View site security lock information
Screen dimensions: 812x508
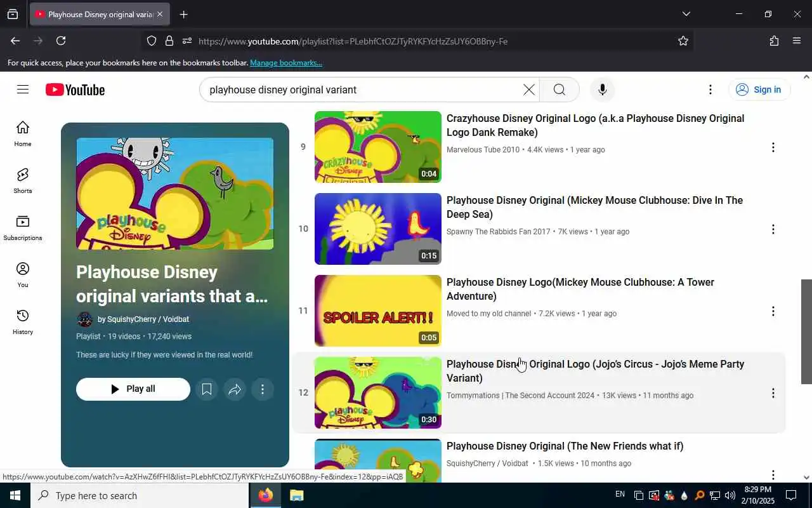tap(169, 41)
